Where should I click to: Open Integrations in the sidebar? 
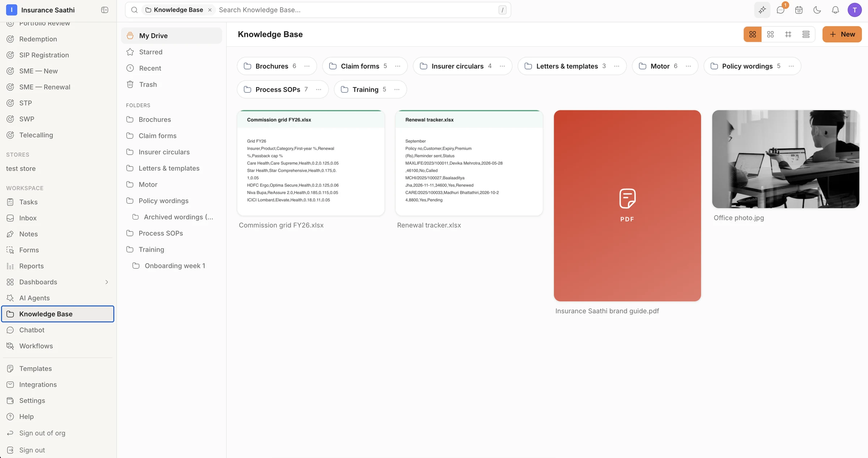pos(58,385)
